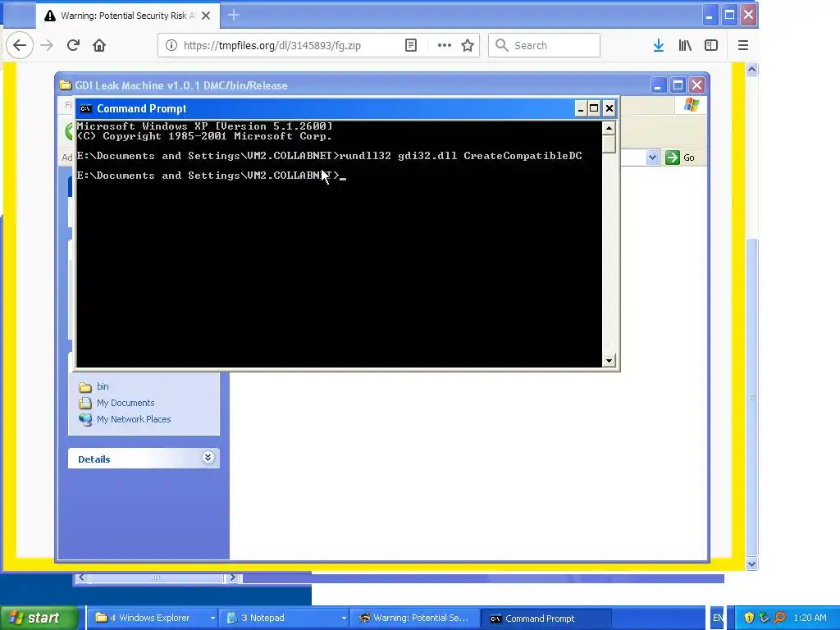Viewport: 840px width, 630px height.
Task: Click the Go button in Explorer
Action: point(680,157)
